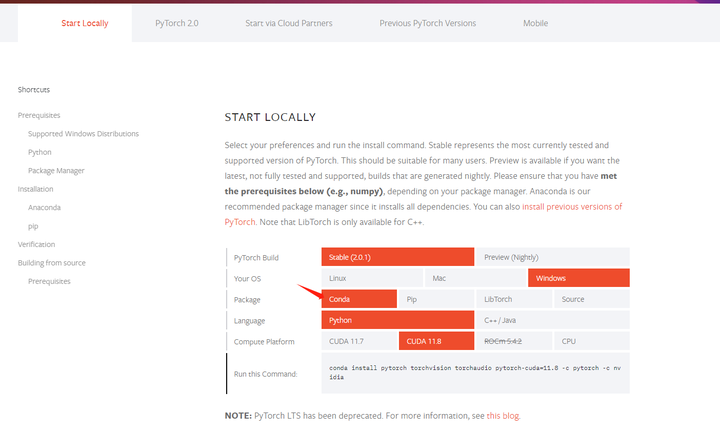Screen dimensions: 720x433
Task: Go to Supported Windows Distributions shortcut
Action: coord(83,133)
